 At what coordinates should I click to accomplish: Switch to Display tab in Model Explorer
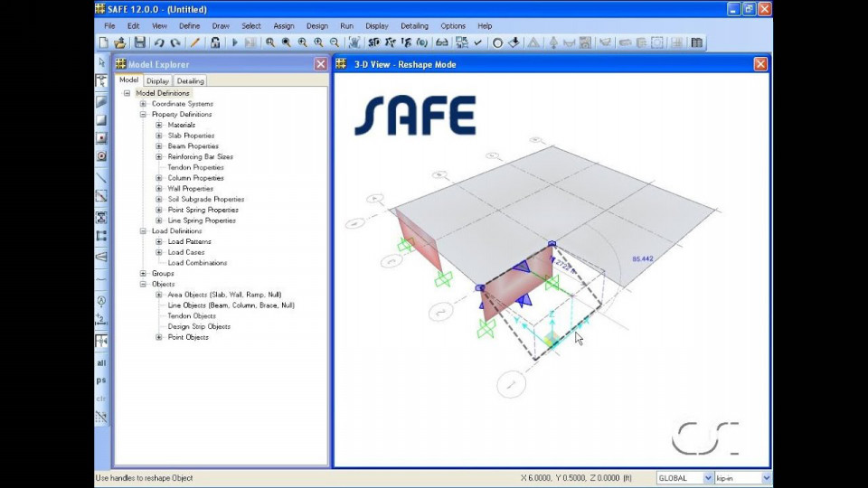[157, 80]
